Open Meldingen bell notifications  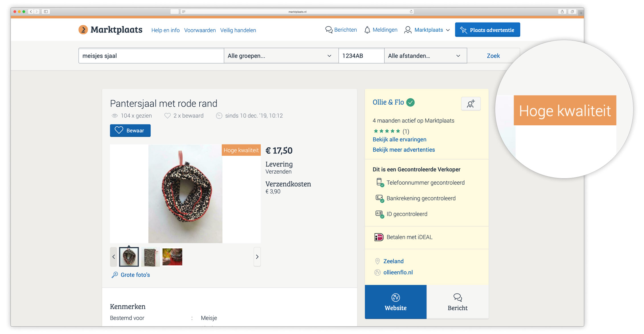click(367, 30)
